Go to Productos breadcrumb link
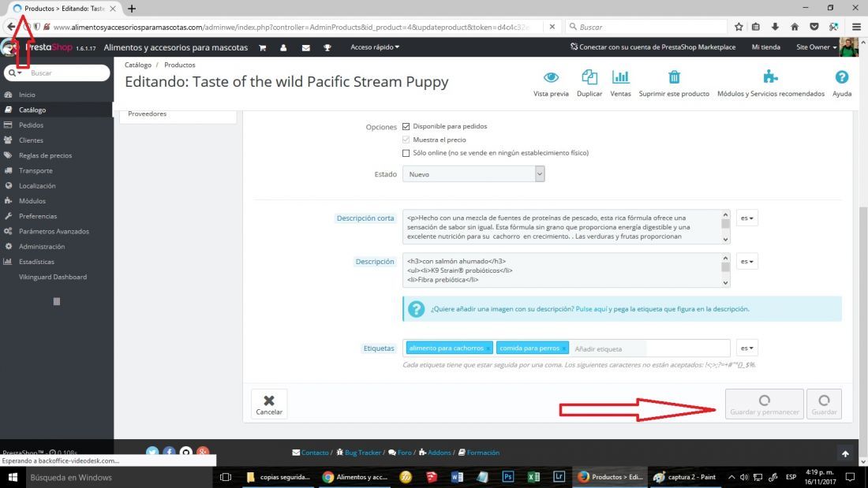Image resolution: width=868 pixels, height=488 pixels. [x=179, y=65]
